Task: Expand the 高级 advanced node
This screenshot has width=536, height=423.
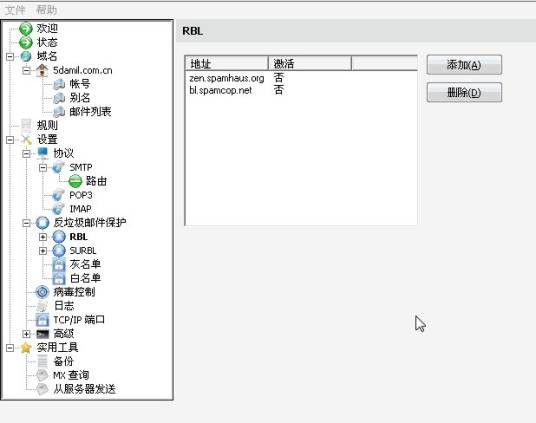Action: (26, 334)
